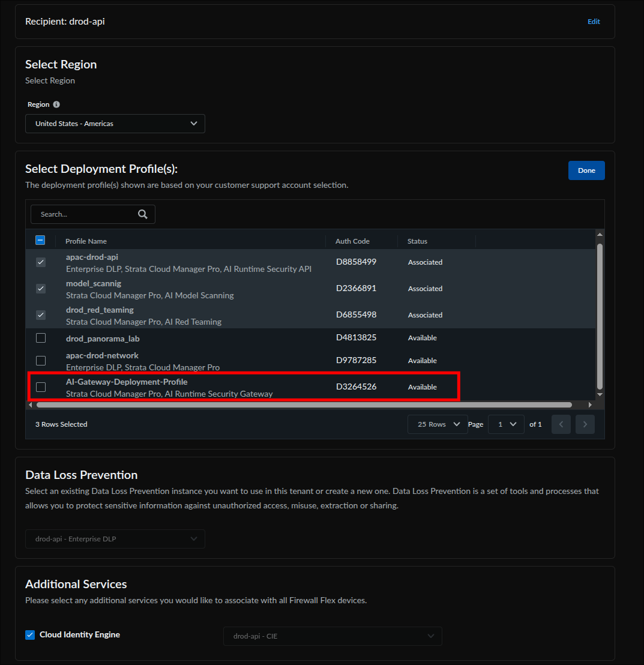Click the drod_red_teaming profile name
The width and height of the screenshot is (644, 665).
[100, 310]
